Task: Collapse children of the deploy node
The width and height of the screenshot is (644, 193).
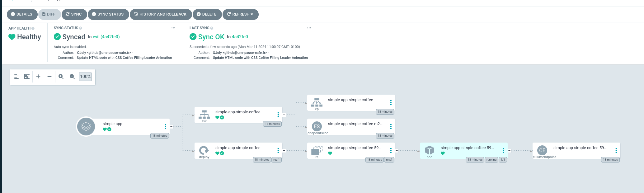Action: 284,151
